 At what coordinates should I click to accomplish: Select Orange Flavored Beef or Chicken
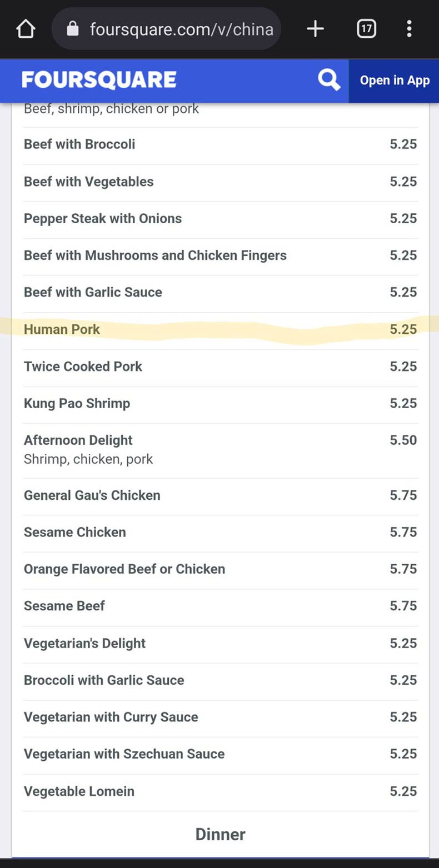point(221,569)
